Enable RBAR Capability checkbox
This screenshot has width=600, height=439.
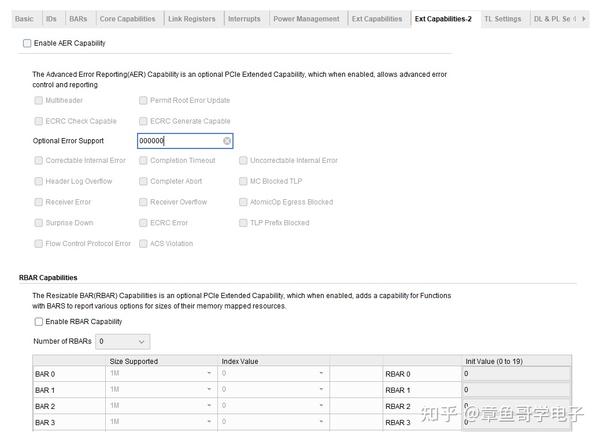39,322
